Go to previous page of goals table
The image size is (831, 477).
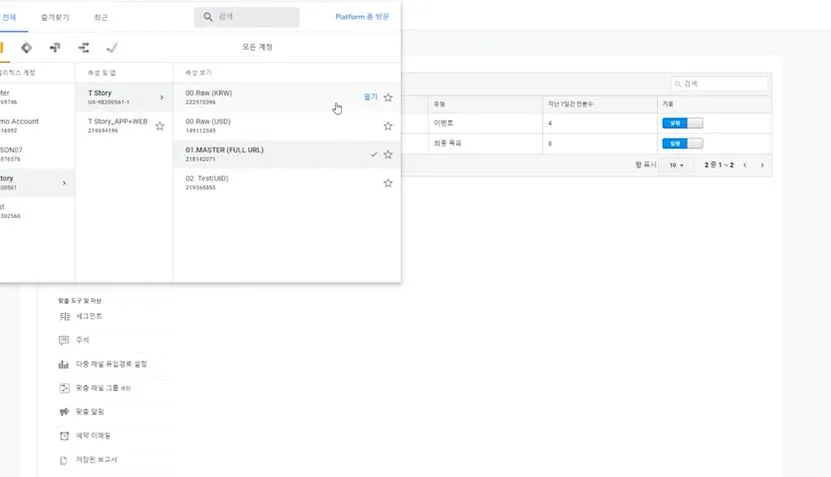[745, 165]
